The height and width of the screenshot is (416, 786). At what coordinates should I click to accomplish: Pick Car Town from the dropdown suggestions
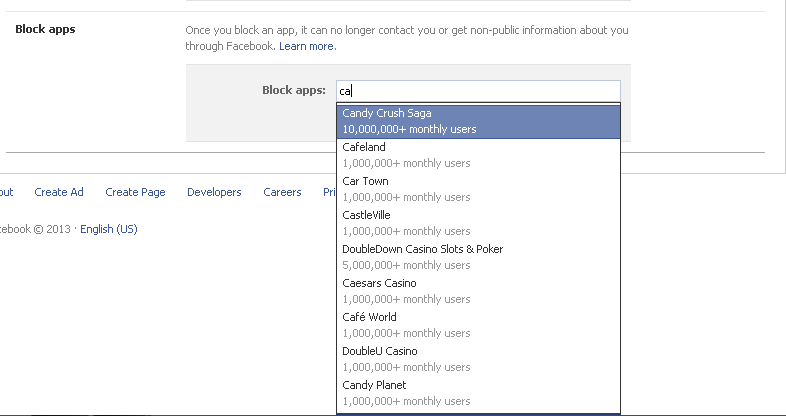[478, 189]
